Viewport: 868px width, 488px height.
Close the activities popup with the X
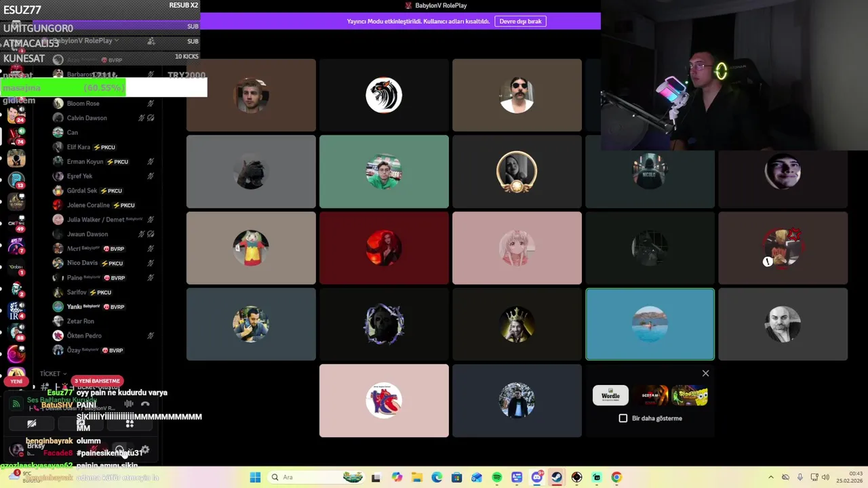(x=705, y=373)
